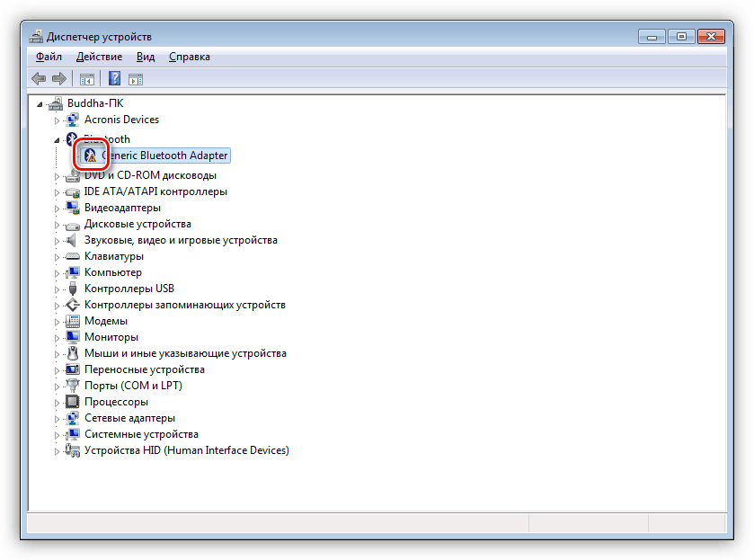Open Help via the question mark icon

[114, 78]
